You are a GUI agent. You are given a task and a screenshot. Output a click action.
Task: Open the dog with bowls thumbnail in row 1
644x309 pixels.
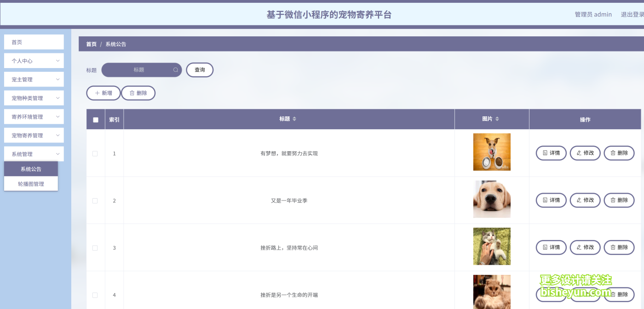click(x=492, y=152)
